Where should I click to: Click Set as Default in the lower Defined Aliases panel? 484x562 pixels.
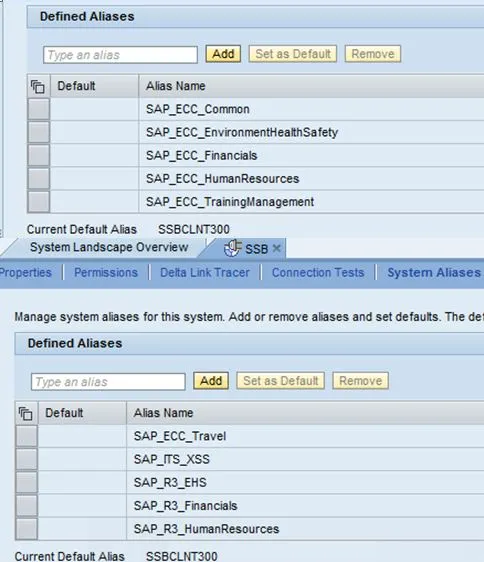click(x=281, y=381)
